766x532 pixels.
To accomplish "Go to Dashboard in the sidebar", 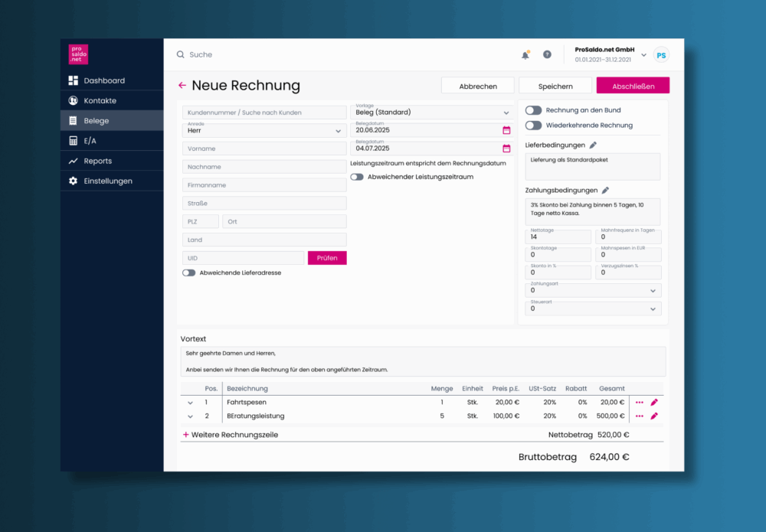I will pos(104,80).
